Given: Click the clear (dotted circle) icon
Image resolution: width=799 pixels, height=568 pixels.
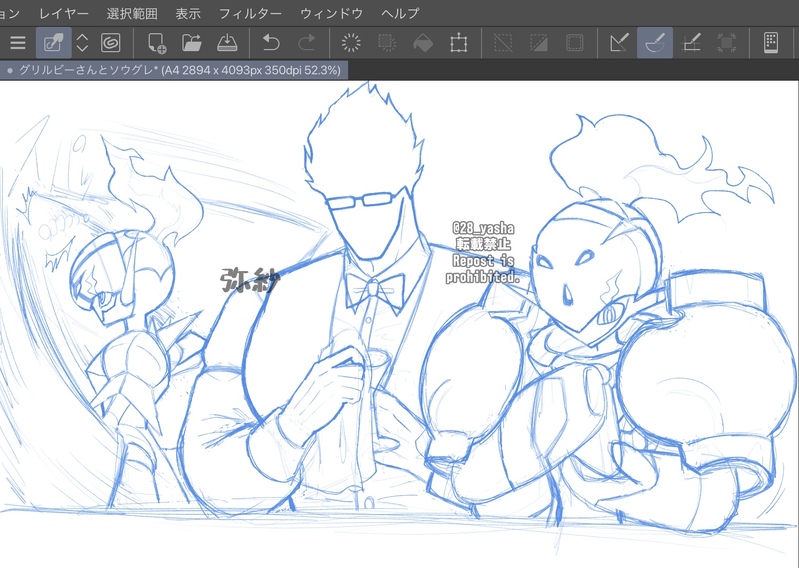Looking at the screenshot, I should click(351, 43).
